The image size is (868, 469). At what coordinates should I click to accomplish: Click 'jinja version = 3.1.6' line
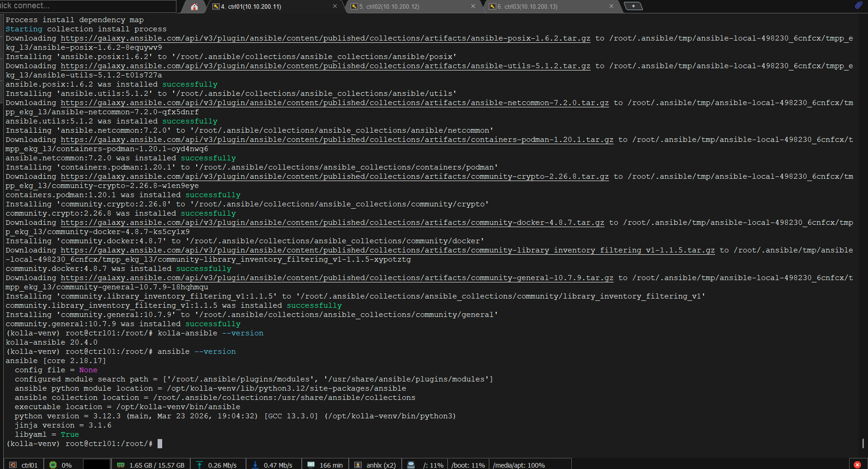63,425
